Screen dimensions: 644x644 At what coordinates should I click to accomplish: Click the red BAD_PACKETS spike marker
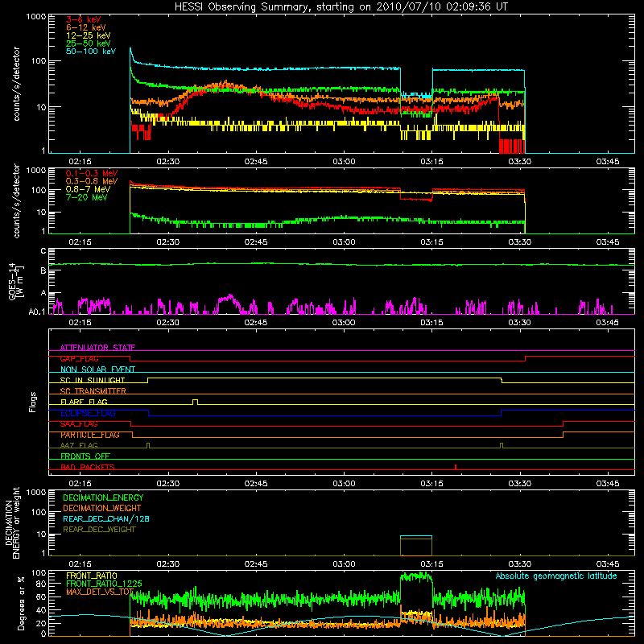(x=456, y=467)
